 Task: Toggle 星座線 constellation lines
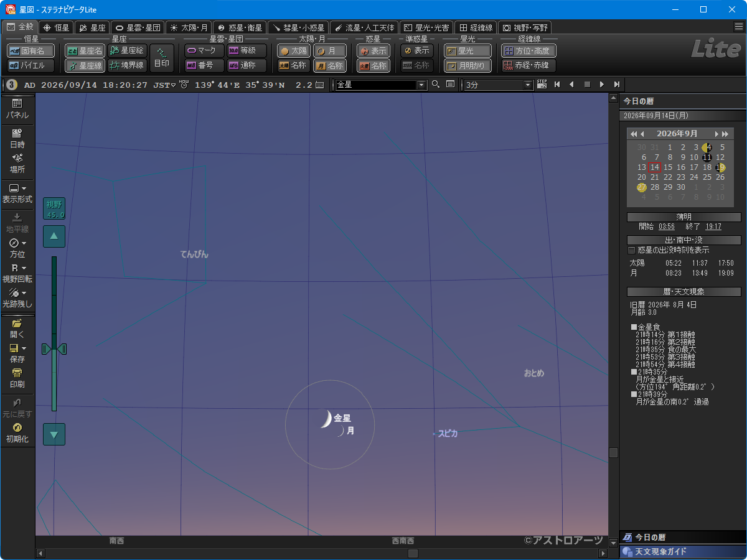[85, 65]
